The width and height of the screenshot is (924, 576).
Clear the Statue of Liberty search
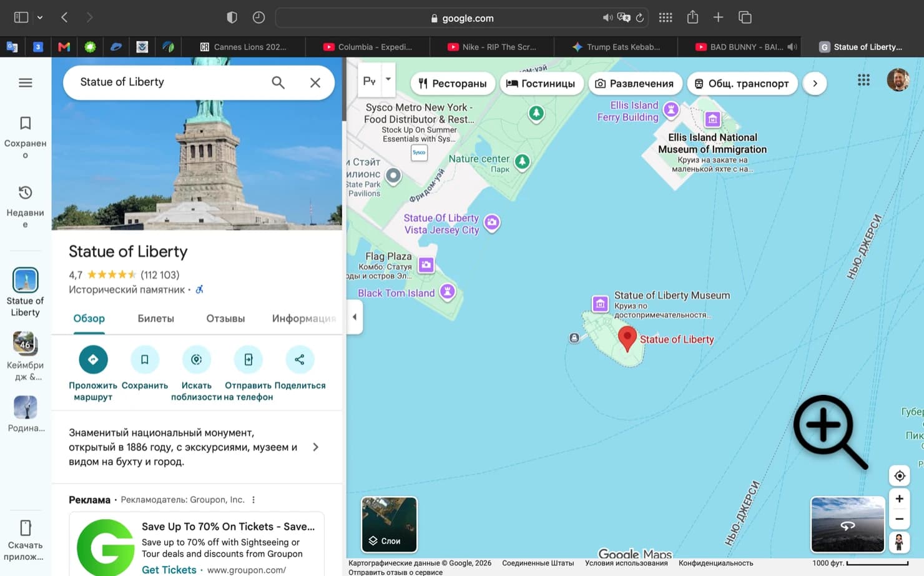(315, 82)
